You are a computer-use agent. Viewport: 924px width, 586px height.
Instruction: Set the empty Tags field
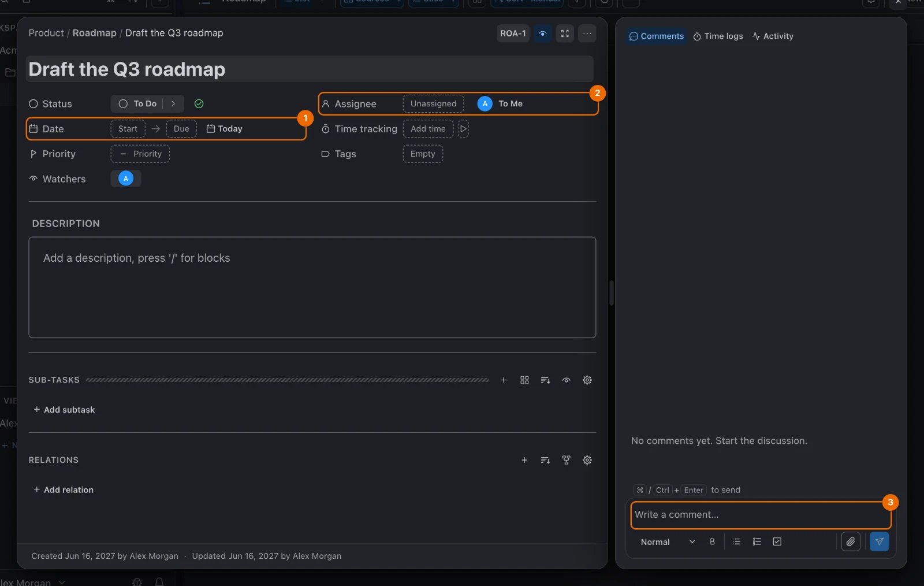click(x=423, y=154)
